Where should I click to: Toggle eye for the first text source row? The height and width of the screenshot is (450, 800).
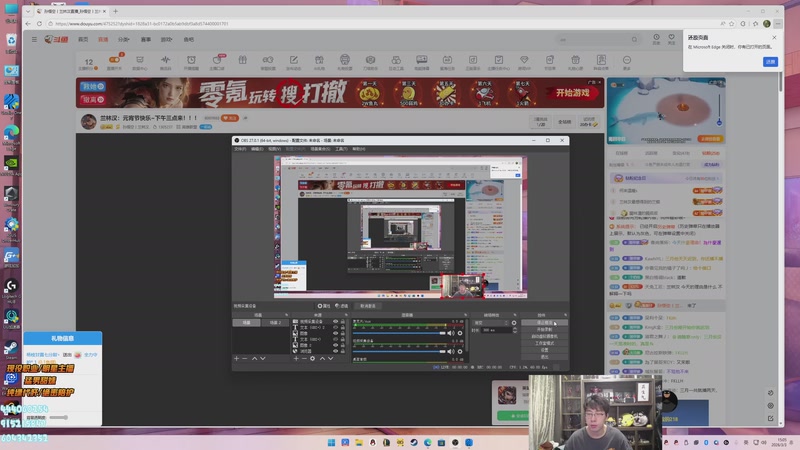coord(336,327)
